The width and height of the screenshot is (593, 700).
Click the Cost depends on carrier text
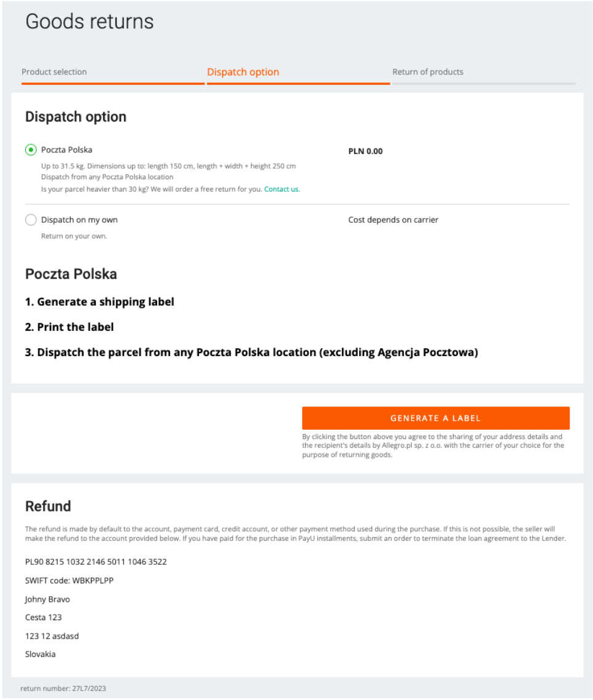[393, 220]
